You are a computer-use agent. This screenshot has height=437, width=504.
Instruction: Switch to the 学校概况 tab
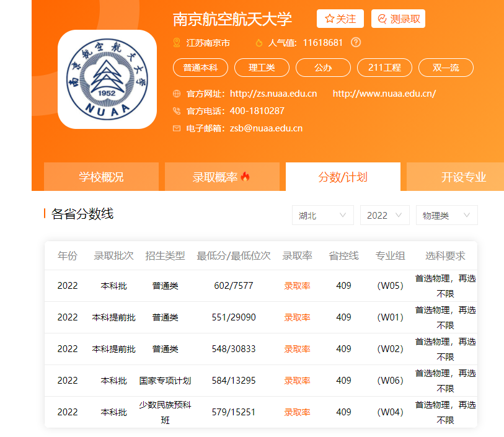tap(101, 177)
